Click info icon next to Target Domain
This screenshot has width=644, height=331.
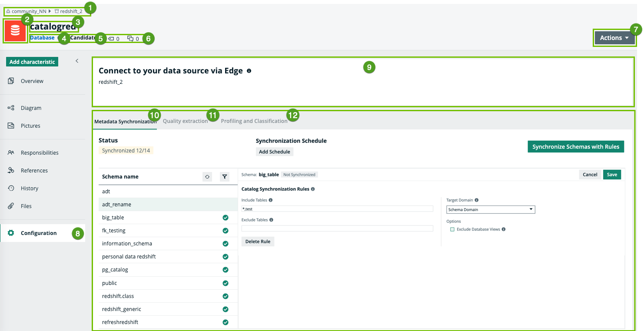coord(477,200)
